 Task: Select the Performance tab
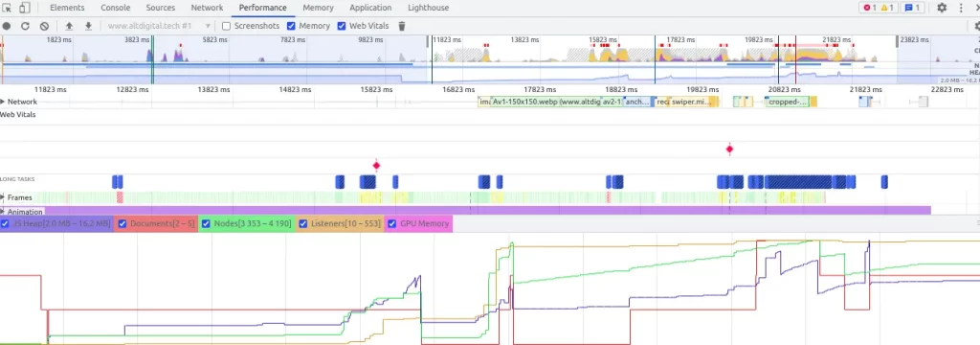point(262,8)
